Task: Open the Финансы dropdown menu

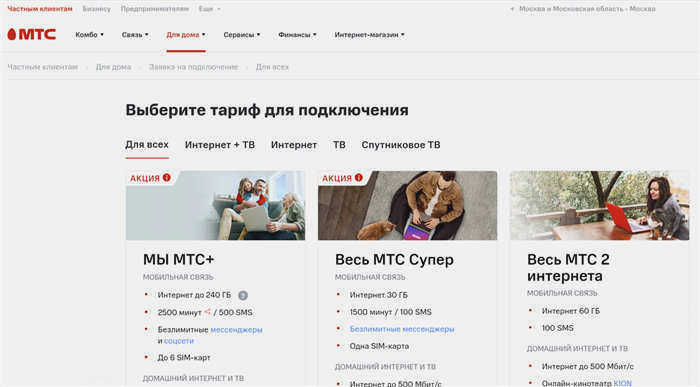Action: 297,35
